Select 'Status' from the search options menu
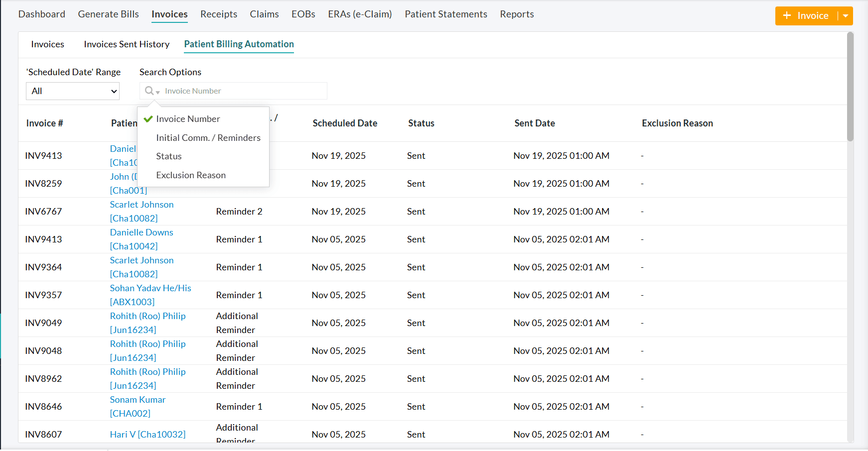 click(168, 156)
